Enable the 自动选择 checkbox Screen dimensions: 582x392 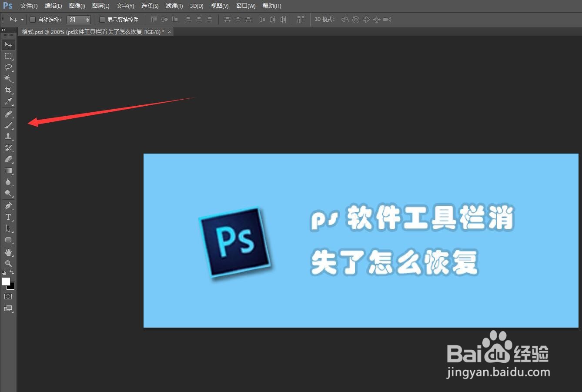coord(33,19)
